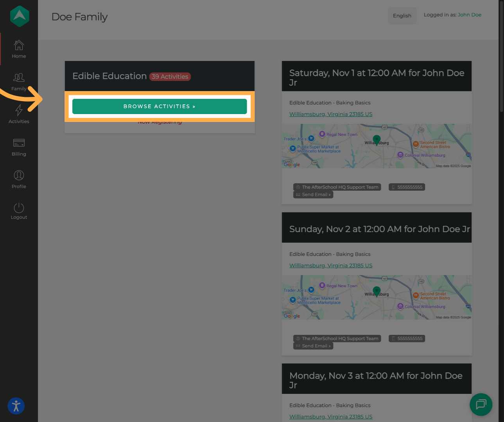Open Williamsburg address link for Saturday Nov 1
The height and width of the screenshot is (422, 504).
pos(331,114)
